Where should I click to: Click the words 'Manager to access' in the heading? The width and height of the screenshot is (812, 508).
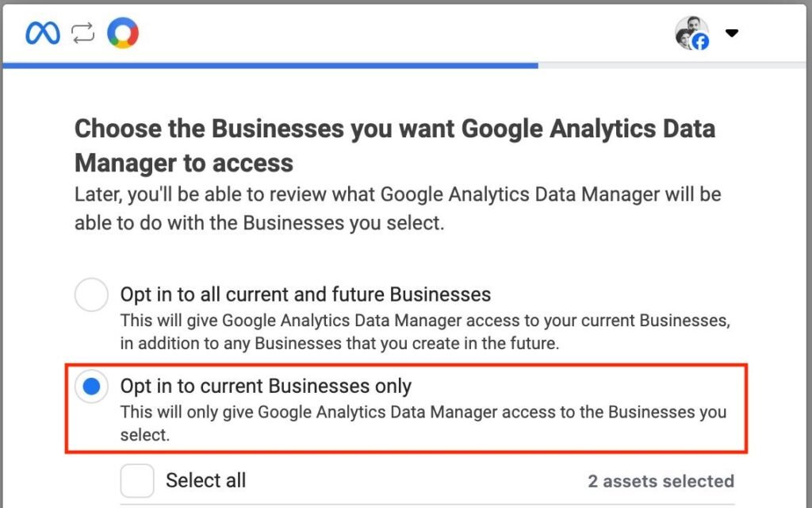183,164
